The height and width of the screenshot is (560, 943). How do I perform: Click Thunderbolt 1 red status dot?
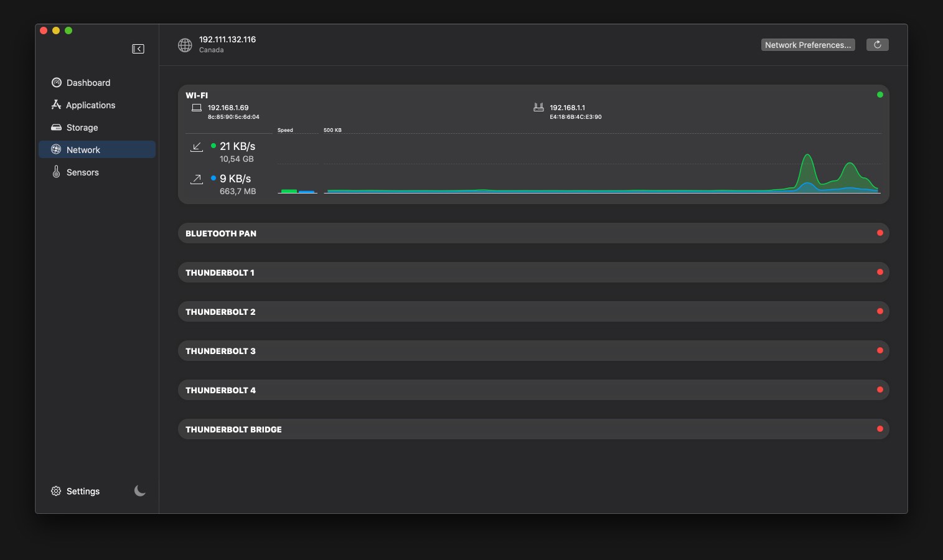[880, 272]
